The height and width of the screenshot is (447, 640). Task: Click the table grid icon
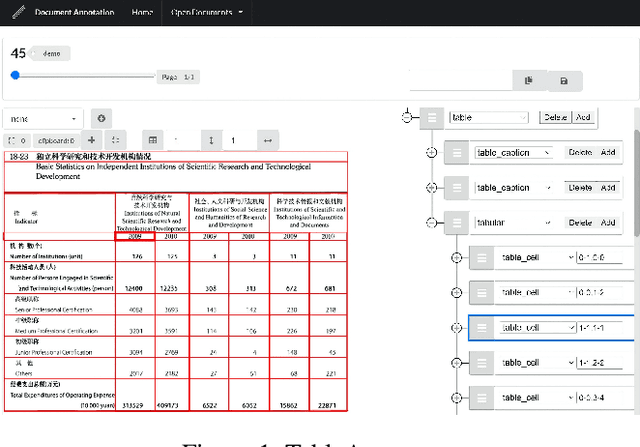coord(153,141)
